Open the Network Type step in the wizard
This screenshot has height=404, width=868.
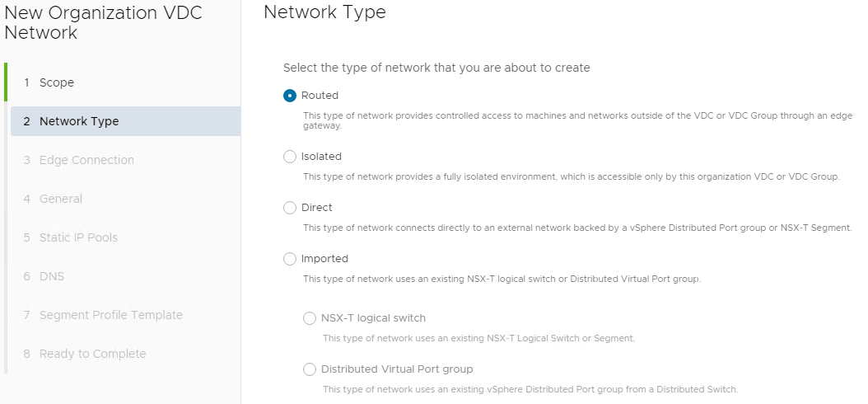pyautogui.click(x=79, y=121)
